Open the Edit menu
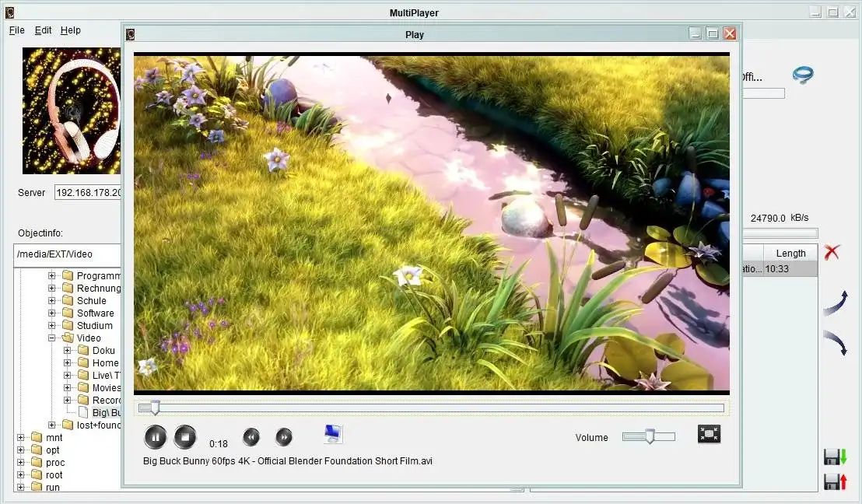 [43, 30]
